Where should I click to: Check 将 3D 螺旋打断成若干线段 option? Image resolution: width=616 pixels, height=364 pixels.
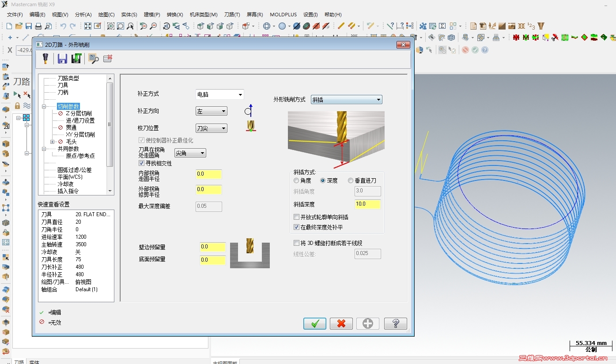tap(297, 243)
